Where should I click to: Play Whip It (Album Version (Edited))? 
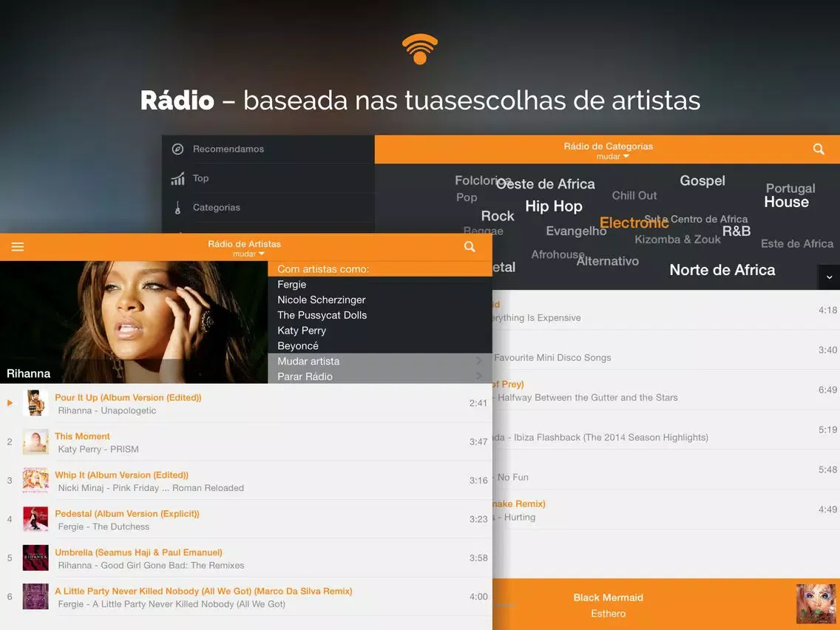[x=246, y=481]
